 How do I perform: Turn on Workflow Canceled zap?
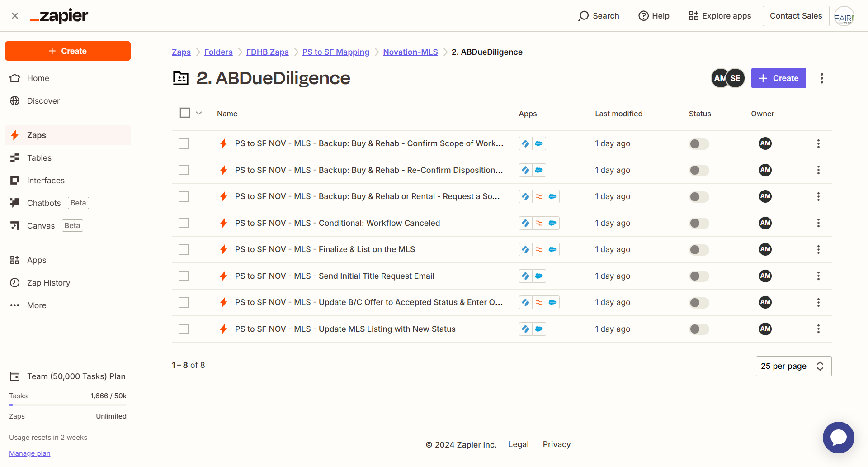pos(699,223)
